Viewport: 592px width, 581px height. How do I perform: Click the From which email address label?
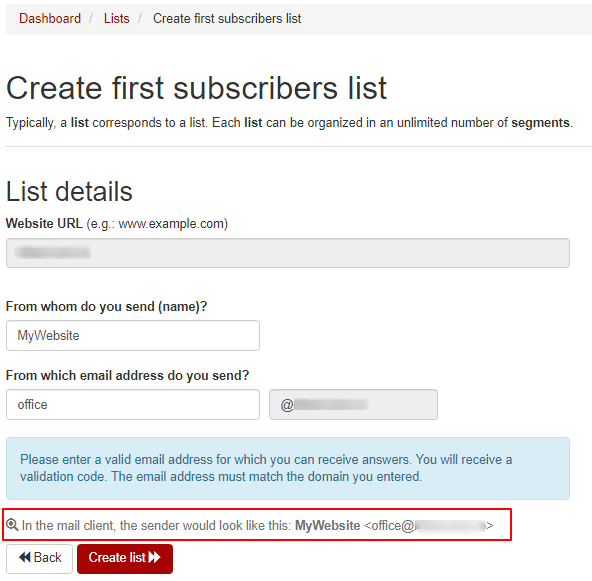[x=128, y=376]
